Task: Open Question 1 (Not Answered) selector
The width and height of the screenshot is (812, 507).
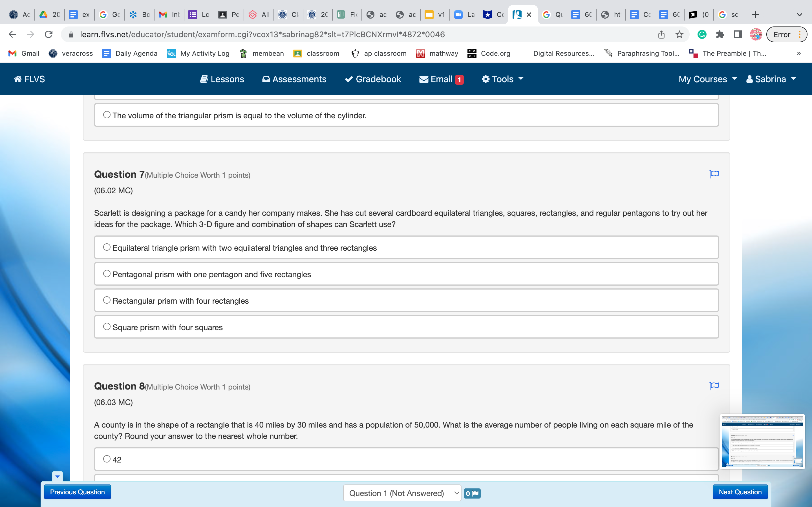Action: click(402, 493)
